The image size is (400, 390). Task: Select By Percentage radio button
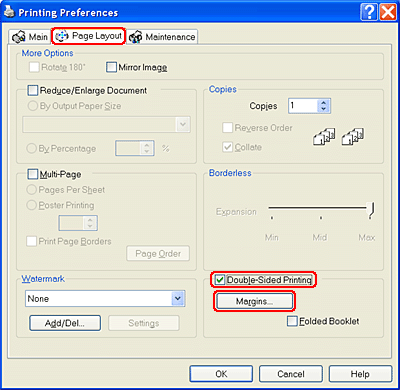click(x=31, y=148)
